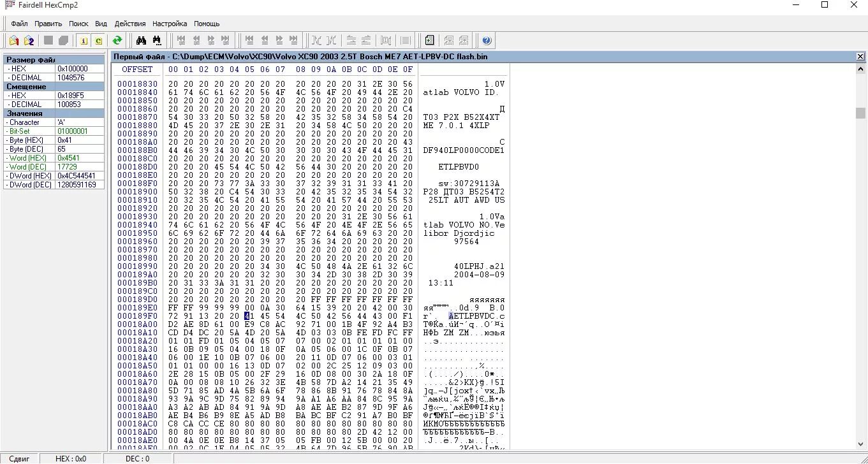Image resolution: width=868 pixels, height=464 pixels.
Task: Click the previous arrow icon in second navigation group
Action: pos(264,41)
